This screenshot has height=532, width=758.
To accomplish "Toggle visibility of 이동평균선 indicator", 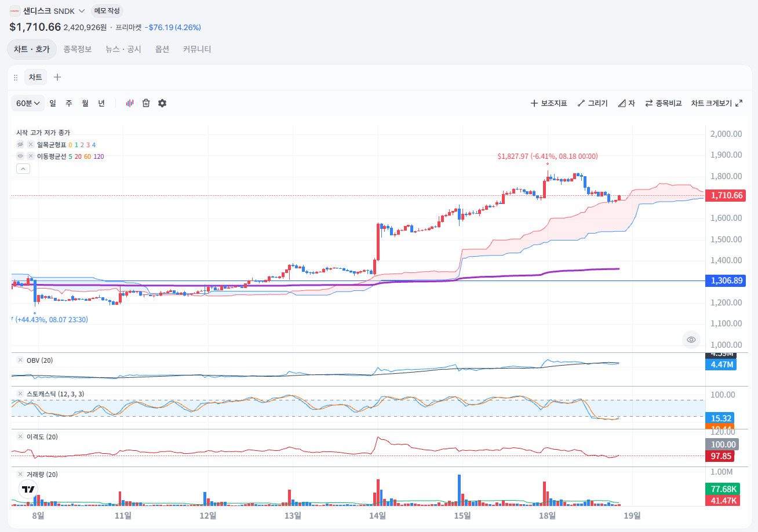I will click(x=20, y=156).
